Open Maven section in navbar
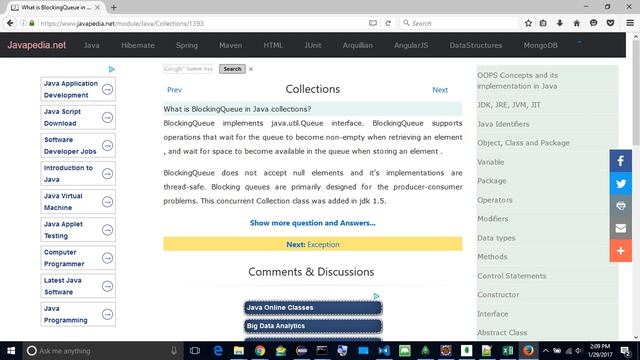 [231, 45]
